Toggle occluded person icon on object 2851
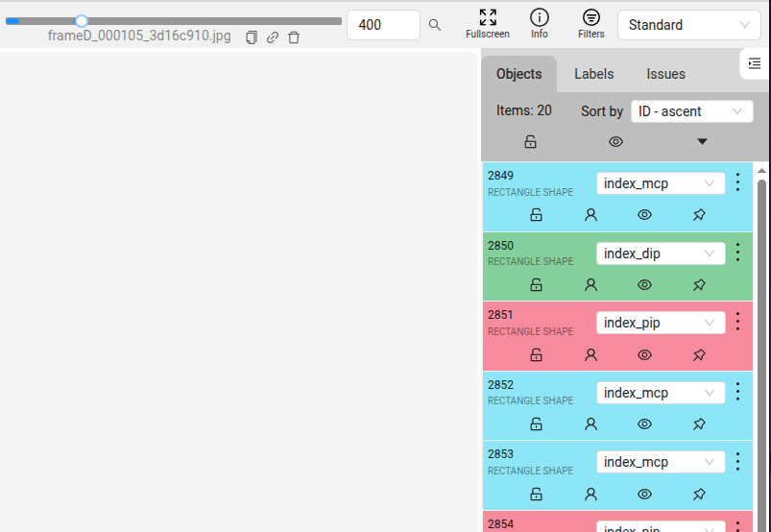This screenshot has width=771, height=532. pyautogui.click(x=590, y=354)
